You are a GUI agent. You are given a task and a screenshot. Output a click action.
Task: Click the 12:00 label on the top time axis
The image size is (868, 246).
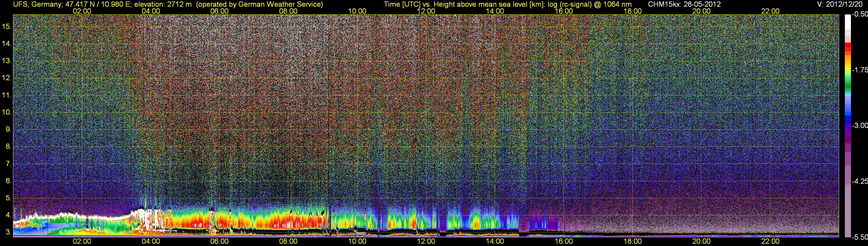[426, 11]
